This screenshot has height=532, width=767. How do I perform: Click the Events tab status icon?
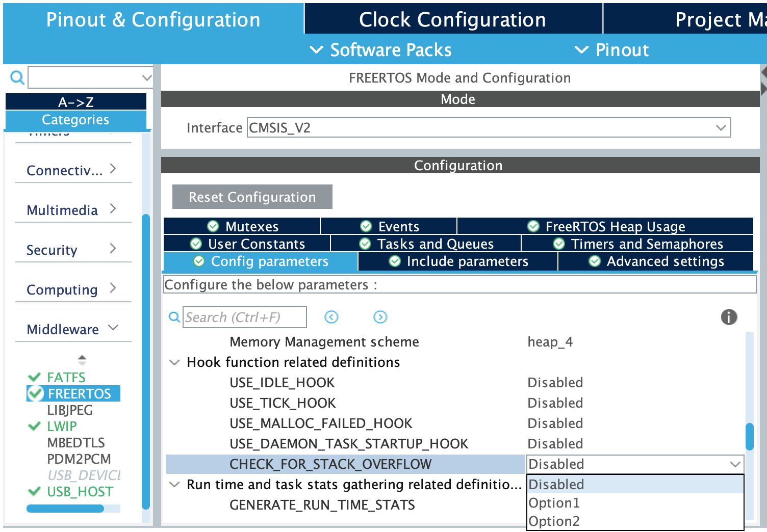[366, 226]
